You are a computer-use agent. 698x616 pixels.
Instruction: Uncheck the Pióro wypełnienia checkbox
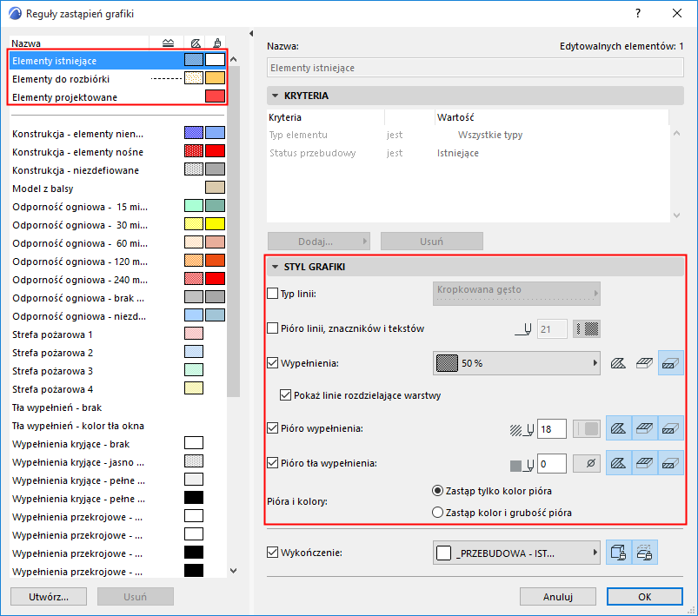coord(272,428)
